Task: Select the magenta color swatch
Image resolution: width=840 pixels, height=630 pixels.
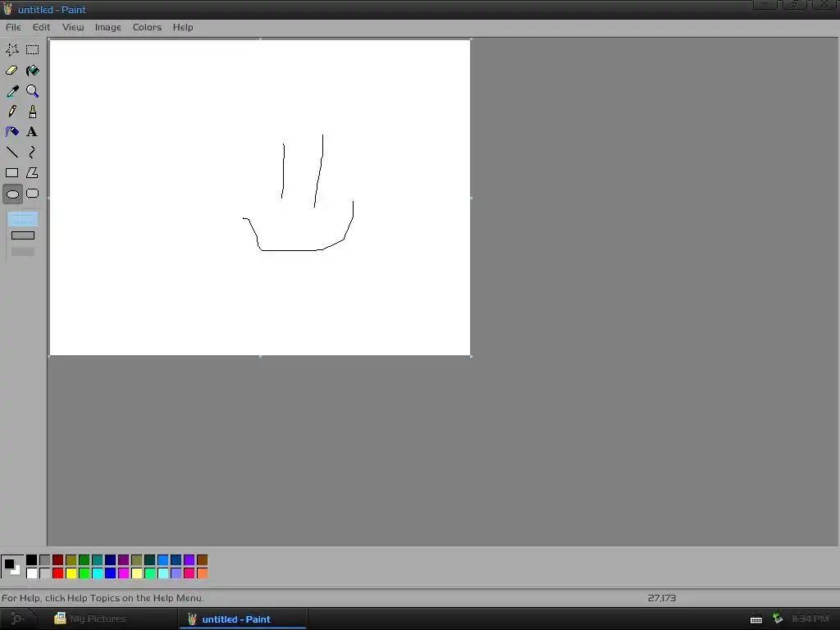Action: [x=123, y=573]
